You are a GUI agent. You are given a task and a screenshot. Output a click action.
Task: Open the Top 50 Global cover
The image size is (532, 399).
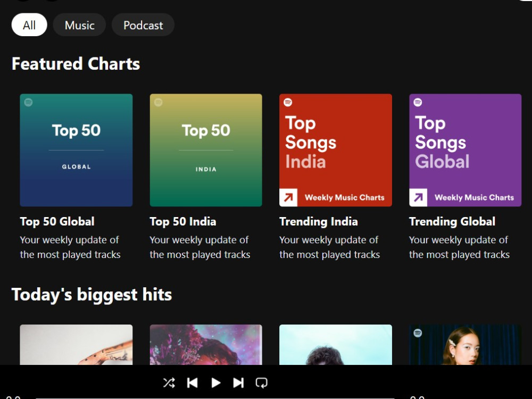[x=76, y=150]
